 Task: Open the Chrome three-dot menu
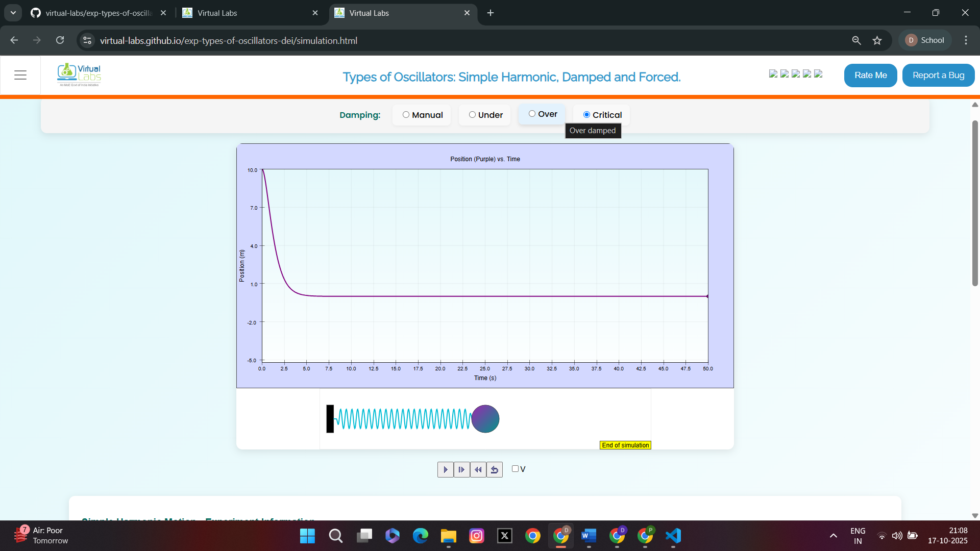[966, 40]
